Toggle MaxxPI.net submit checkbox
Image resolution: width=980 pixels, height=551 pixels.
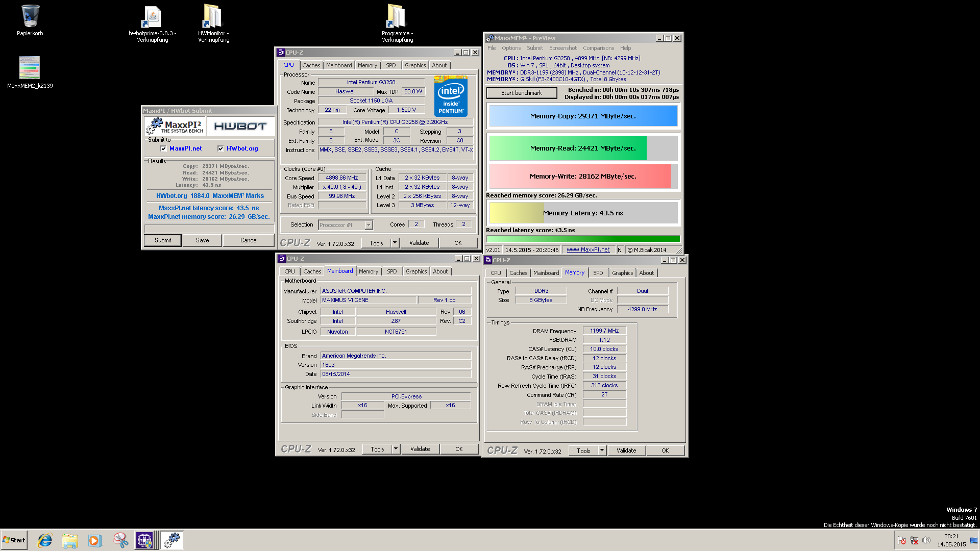tap(163, 148)
